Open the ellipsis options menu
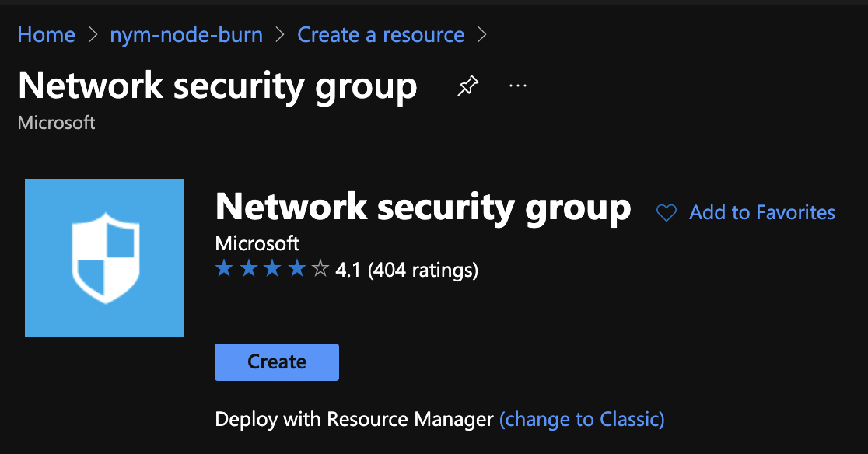 (517, 86)
